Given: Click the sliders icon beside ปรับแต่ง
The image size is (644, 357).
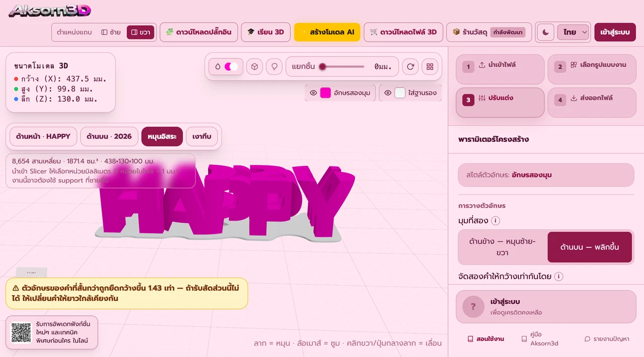Looking at the screenshot, I should (482, 98).
